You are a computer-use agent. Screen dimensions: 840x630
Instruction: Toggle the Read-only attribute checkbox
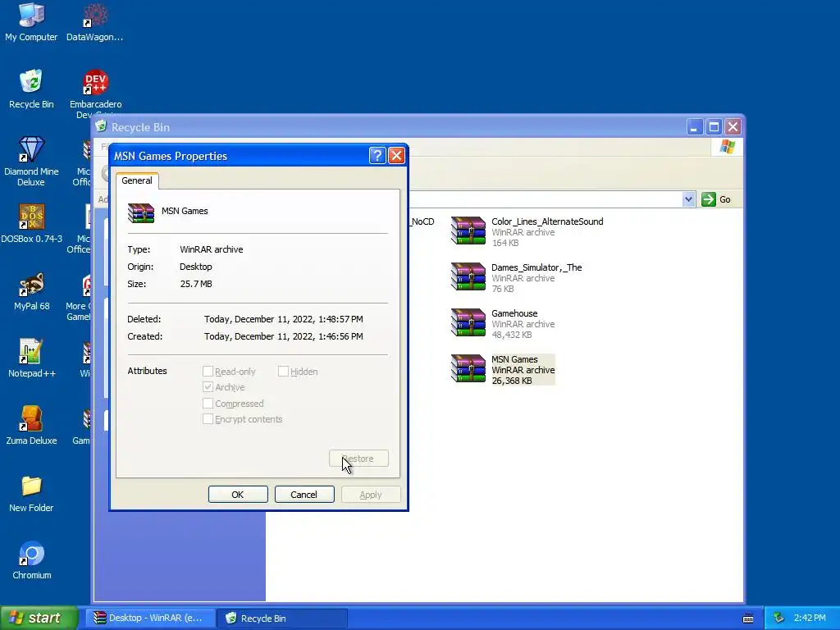[x=208, y=372]
